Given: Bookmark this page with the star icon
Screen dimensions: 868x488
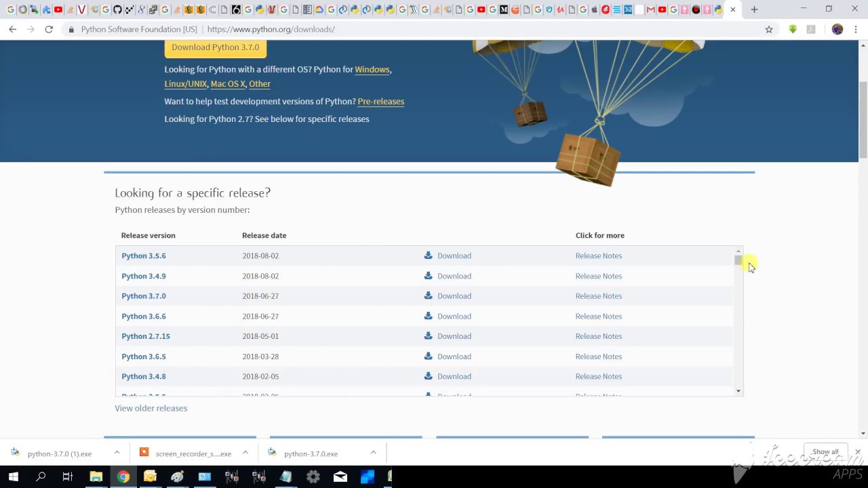Looking at the screenshot, I should coord(769,29).
